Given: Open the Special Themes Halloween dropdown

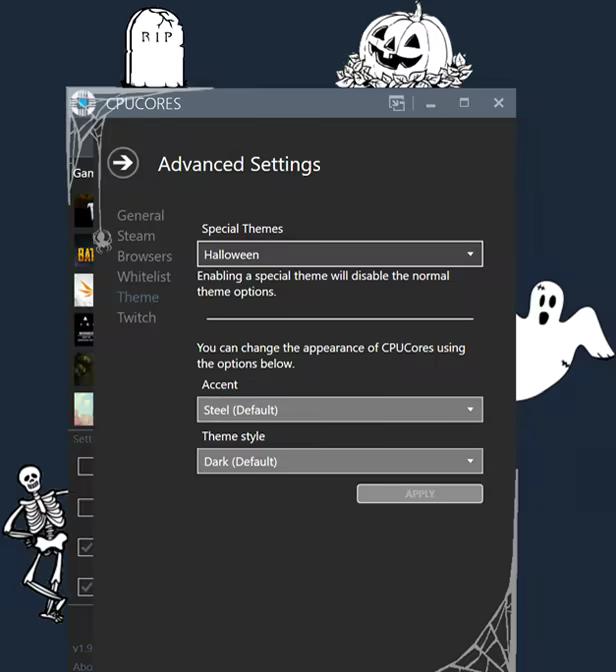Looking at the screenshot, I should pyautogui.click(x=340, y=255).
